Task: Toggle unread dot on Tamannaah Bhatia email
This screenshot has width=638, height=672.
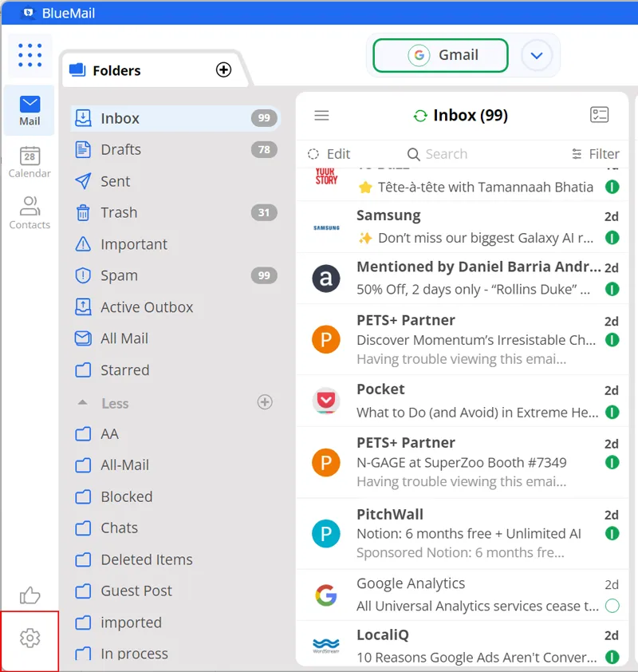Action: pyautogui.click(x=612, y=187)
